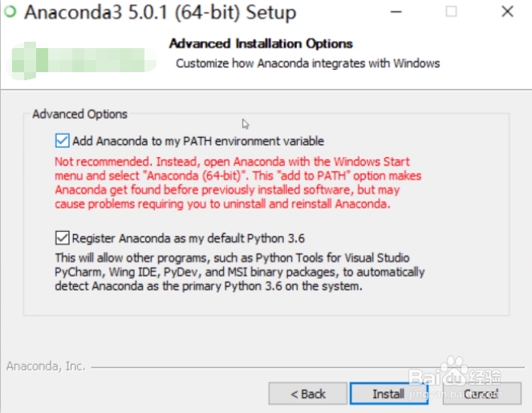Maximize the Anaconda3 Setup window

[x=451, y=12]
